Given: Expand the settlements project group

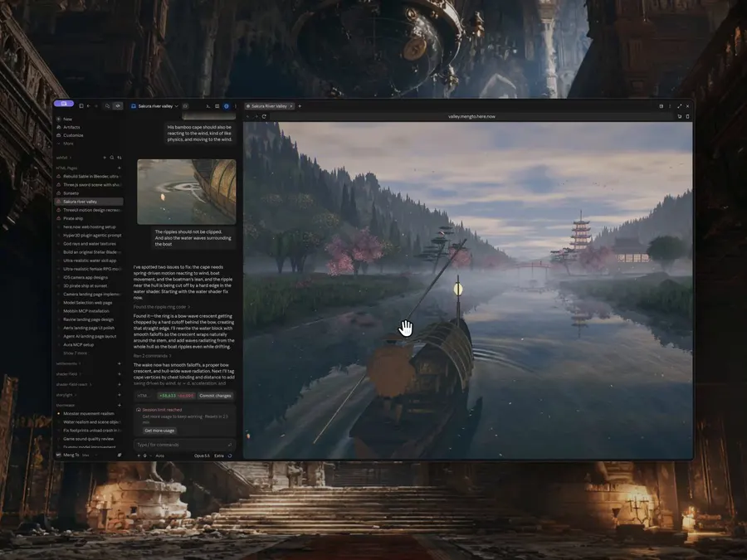Looking at the screenshot, I should (68, 363).
